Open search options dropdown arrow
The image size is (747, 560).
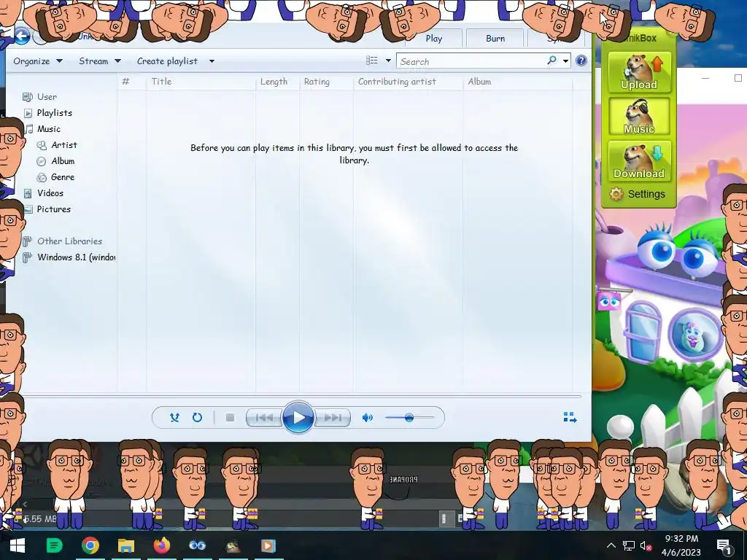(x=565, y=61)
